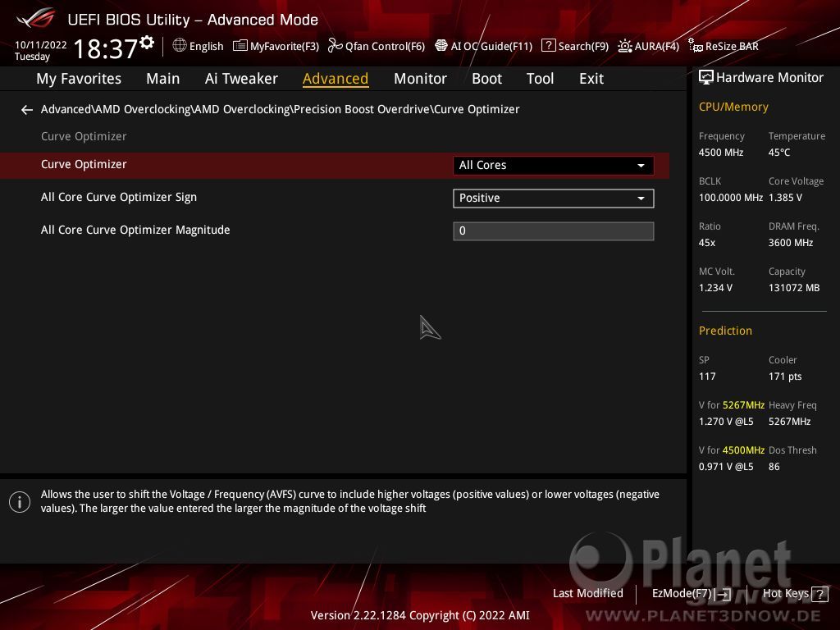Click the CPU/Memory section heading
The height and width of the screenshot is (630, 840).
click(x=733, y=107)
